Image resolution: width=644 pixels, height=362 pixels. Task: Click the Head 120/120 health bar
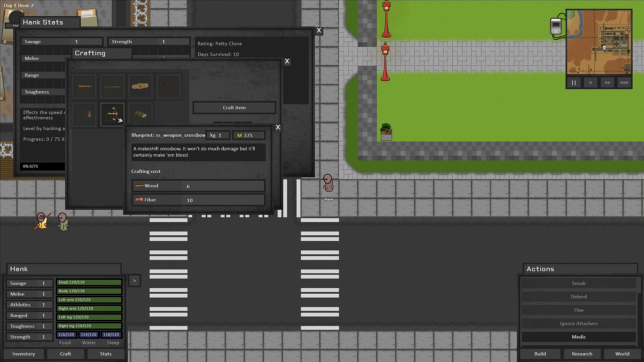pos(89,282)
